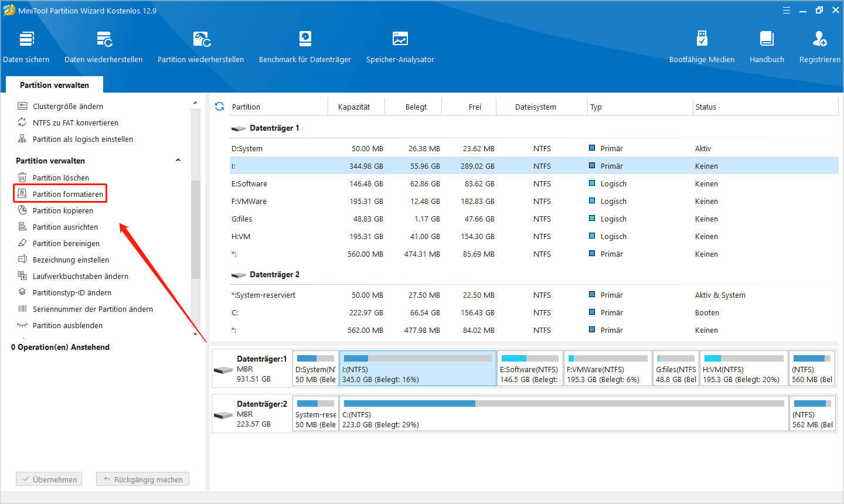Click Partitionstyp-ID ändern icon
The width and height of the screenshot is (844, 504).
click(x=22, y=292)
